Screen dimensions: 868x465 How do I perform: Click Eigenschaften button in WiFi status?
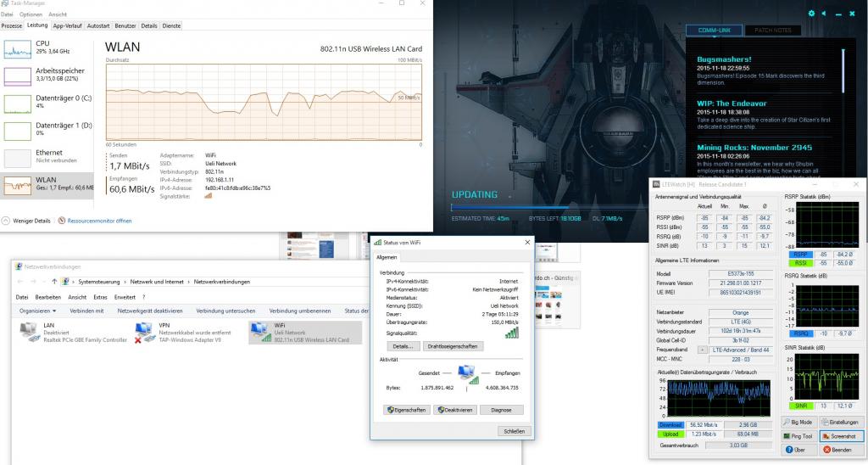tap(407, 410)
